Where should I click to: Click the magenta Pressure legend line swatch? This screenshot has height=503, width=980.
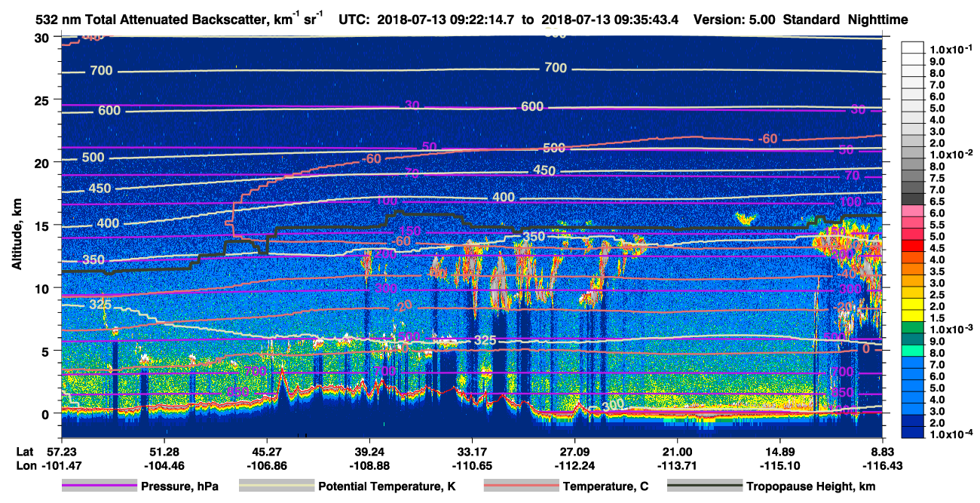tap(99, 486)
